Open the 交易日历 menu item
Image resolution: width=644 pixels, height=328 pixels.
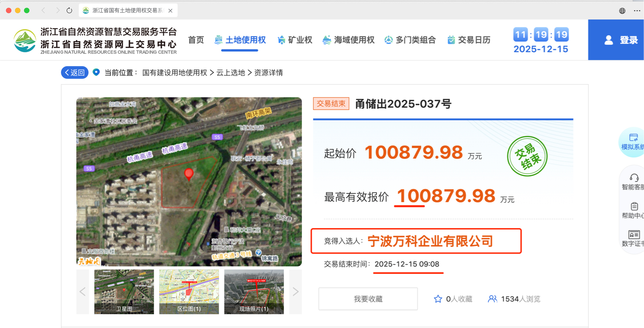[x=468, y=40]
